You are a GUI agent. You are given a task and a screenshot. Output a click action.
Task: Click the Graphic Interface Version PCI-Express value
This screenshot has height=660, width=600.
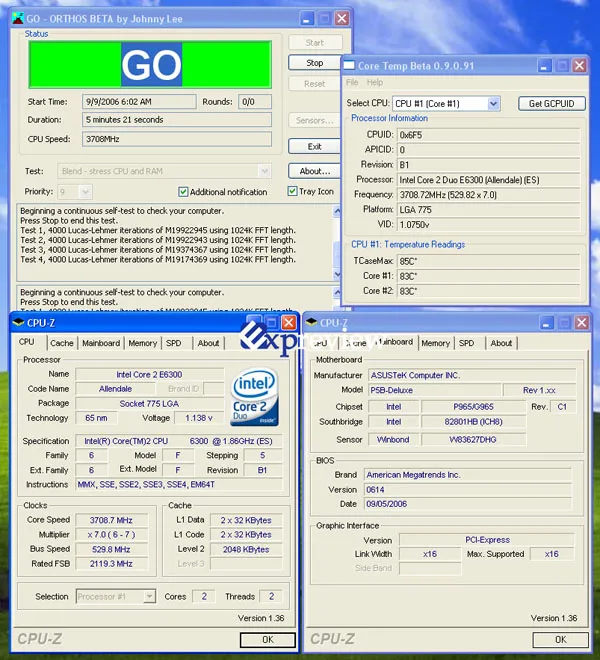point(487,540)
